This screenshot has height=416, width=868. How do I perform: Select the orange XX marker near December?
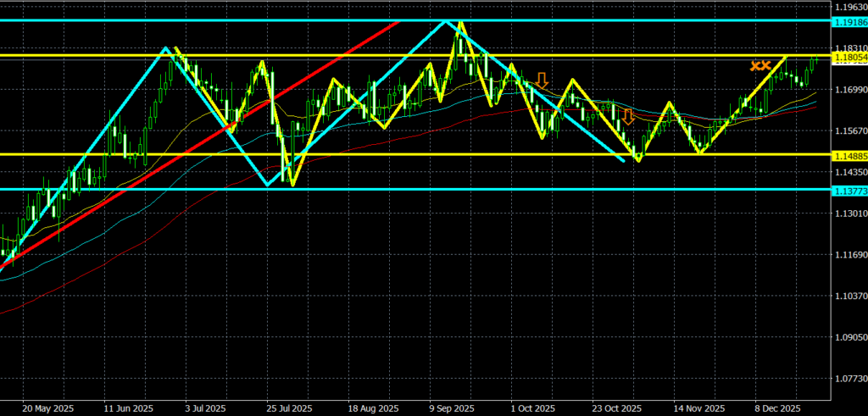coord(759,64)
